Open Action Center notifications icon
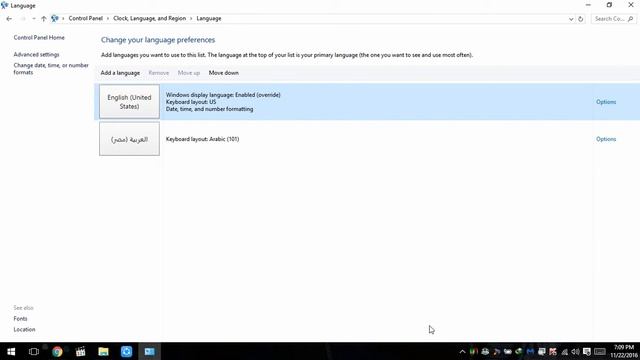The width and height of the screenshot is (640, 360). pos(587,351)
